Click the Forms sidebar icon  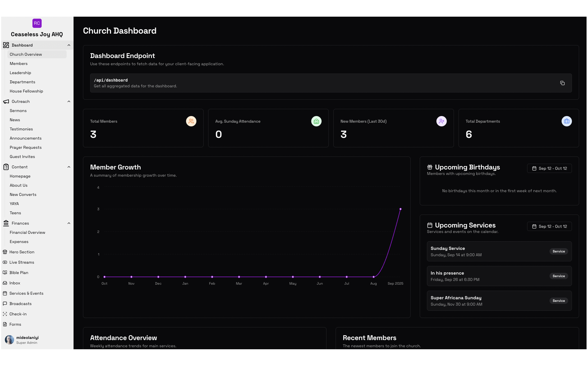(5, 324)
